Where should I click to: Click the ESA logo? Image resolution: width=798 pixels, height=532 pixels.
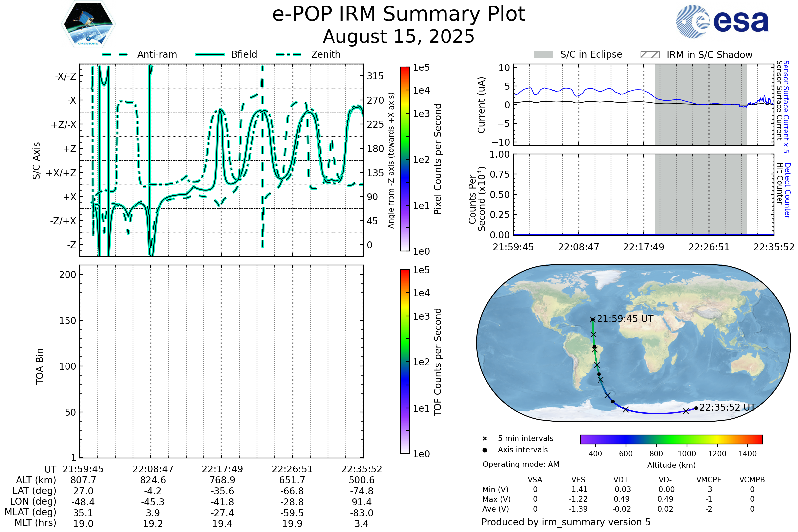click(x=722, y=22)
